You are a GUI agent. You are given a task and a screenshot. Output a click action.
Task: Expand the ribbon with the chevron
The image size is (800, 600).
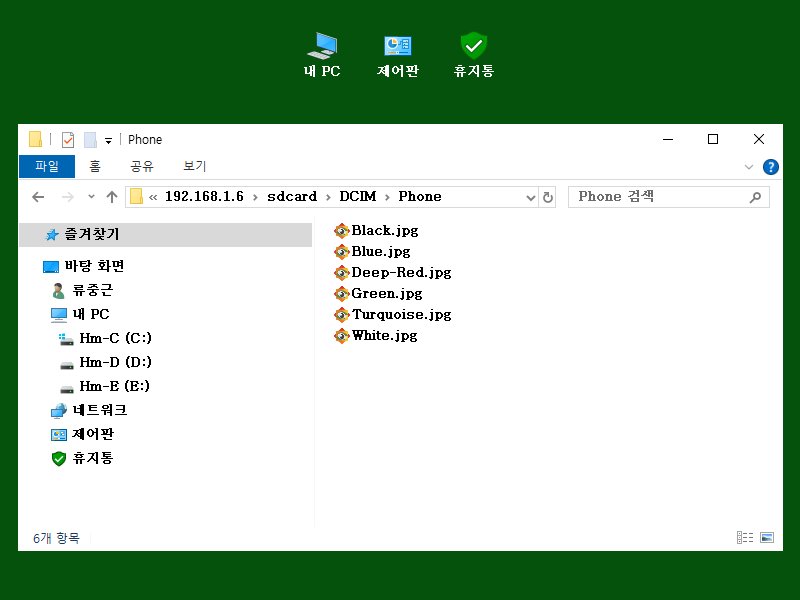pyautogui.click(x=748, y=167)
